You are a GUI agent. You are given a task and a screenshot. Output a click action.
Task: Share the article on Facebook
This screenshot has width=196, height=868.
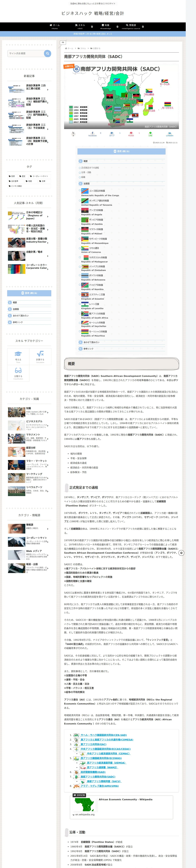tap(93, 134)
